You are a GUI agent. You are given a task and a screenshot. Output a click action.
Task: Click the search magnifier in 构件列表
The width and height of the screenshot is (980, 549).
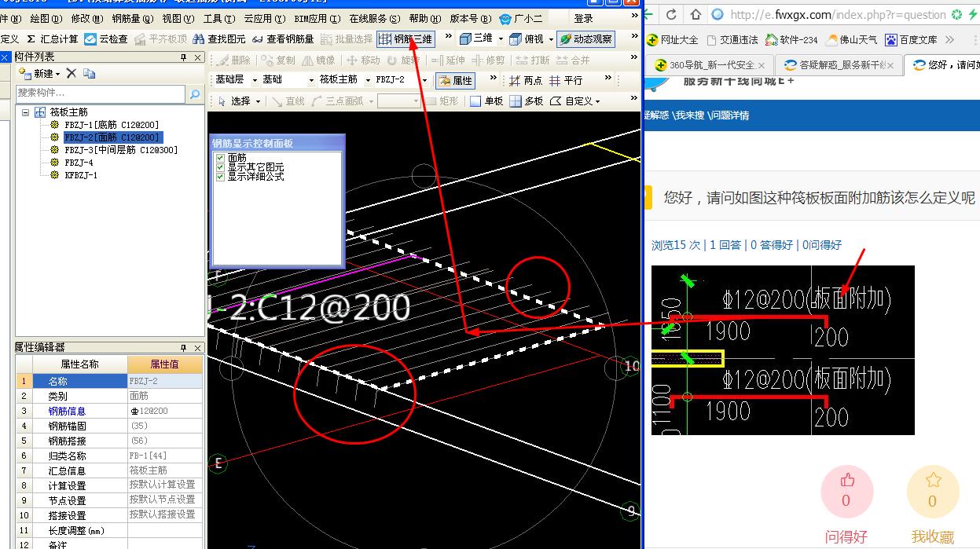[194, 93]
